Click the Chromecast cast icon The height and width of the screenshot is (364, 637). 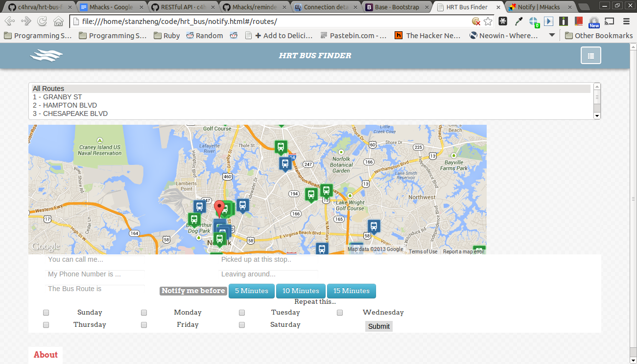pos(610,21)
